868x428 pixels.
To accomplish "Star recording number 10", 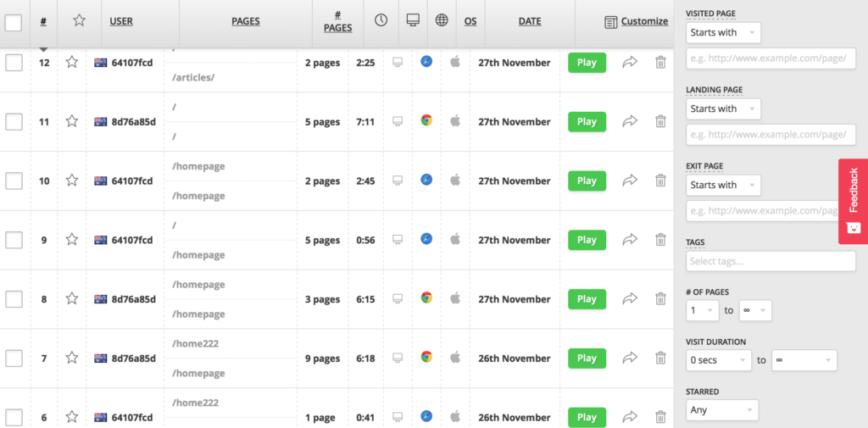I will pos(71,181).
